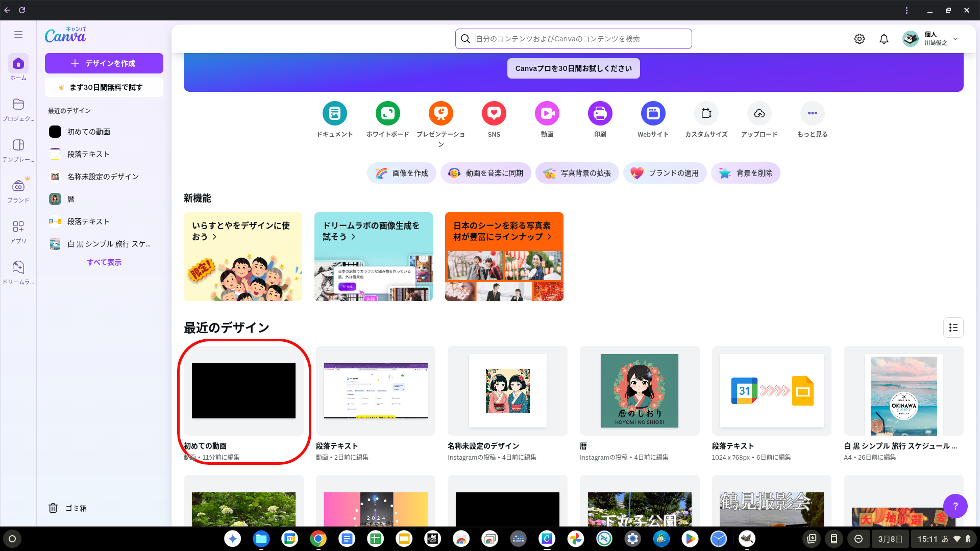The height and width of the screenshot is (551, 980).
Task: Click the Canva content search field
Action: tap(573, 39)
